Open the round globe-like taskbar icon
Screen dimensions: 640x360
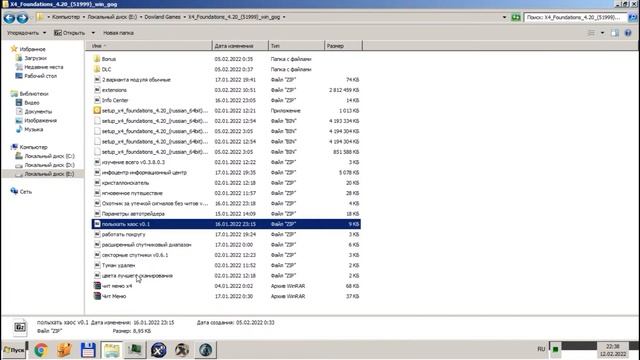tap(205, 350)
